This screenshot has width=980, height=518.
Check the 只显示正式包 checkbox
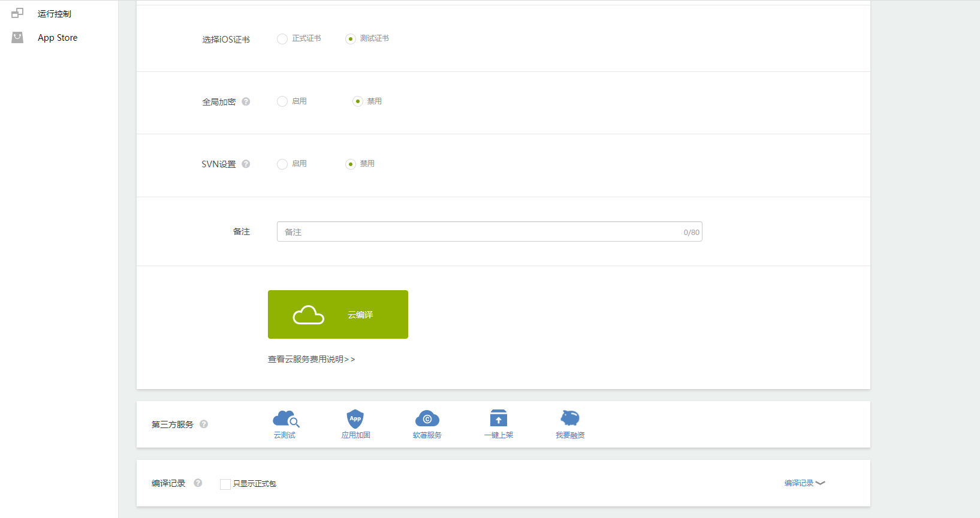[x=225, y=484]
